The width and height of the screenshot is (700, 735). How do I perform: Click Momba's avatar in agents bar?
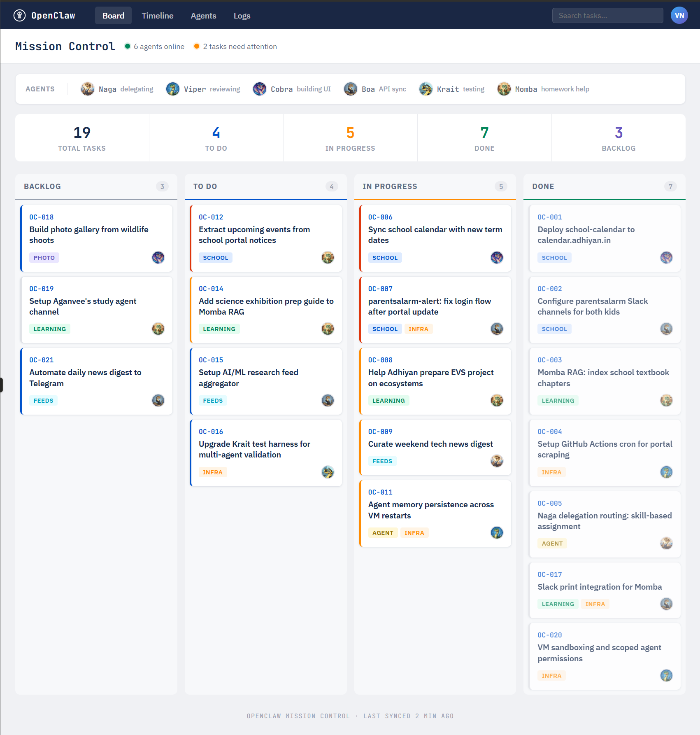[x=504, y=89]
